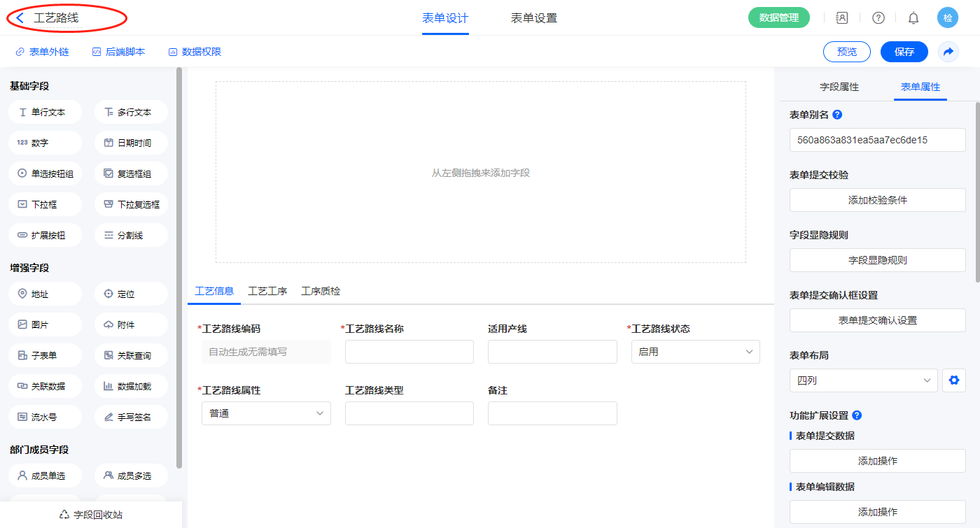Open the 表单布局 四列 dropdown
Image resolution: width=980 pixels, height=528 pixels.
[863, 380]
